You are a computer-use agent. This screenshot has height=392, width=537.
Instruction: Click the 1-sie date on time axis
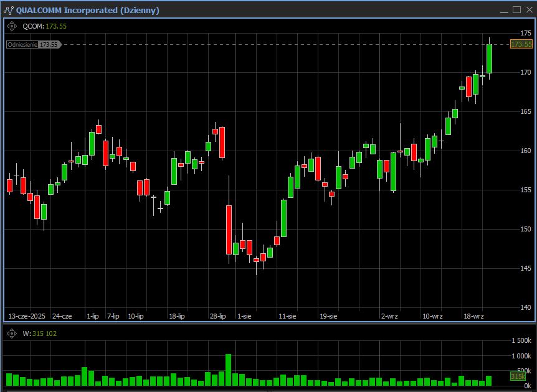pos(244,316)
